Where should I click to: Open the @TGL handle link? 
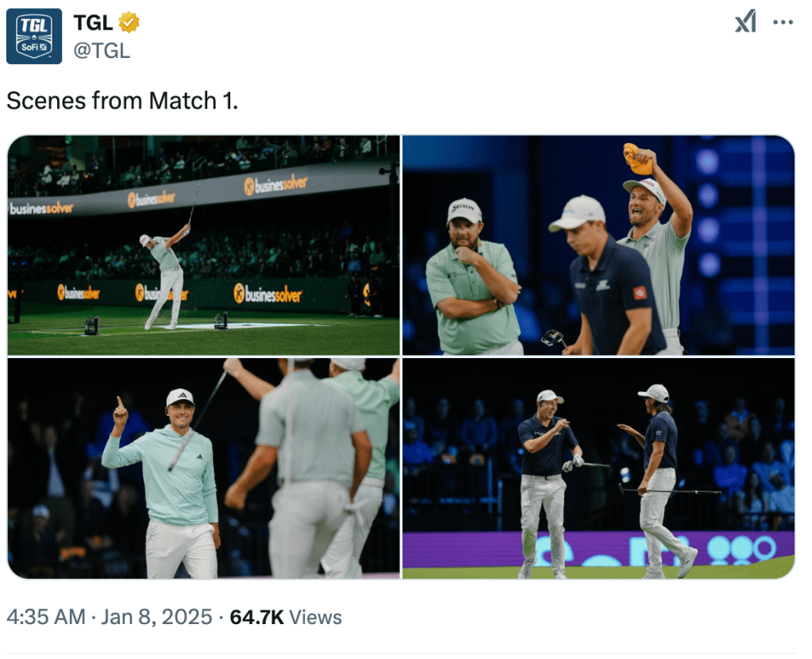click(x=102, y=51)
